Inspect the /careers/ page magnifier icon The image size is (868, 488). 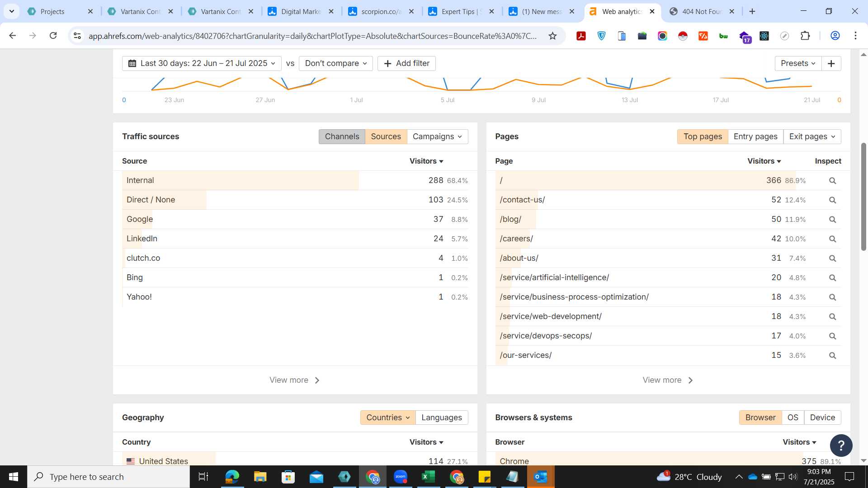click(832, 239)
